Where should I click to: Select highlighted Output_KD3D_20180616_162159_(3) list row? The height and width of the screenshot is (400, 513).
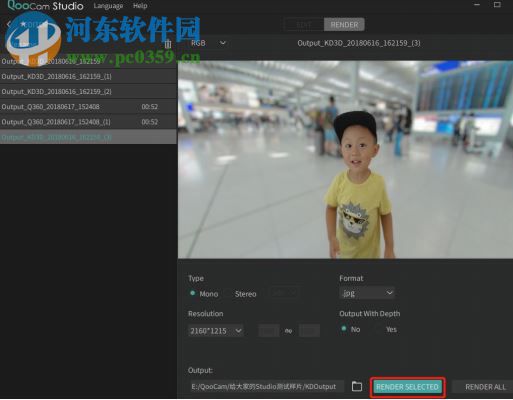[88, 137]
